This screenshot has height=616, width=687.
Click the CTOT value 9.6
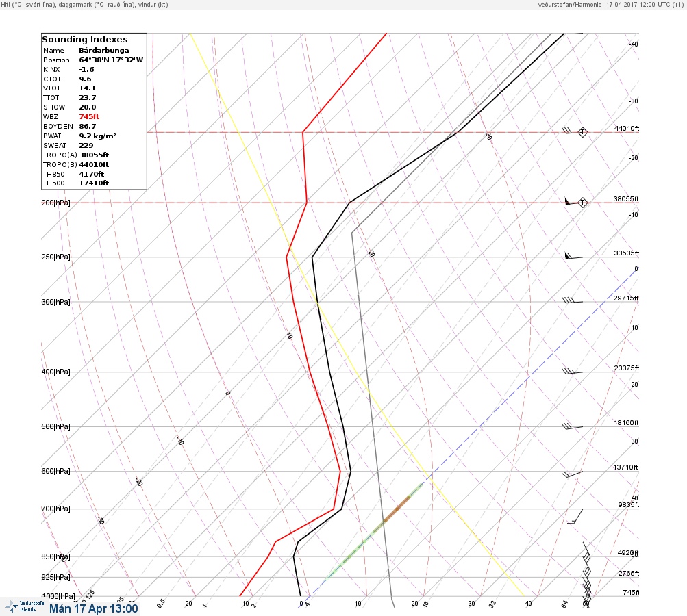coord(85,79)
